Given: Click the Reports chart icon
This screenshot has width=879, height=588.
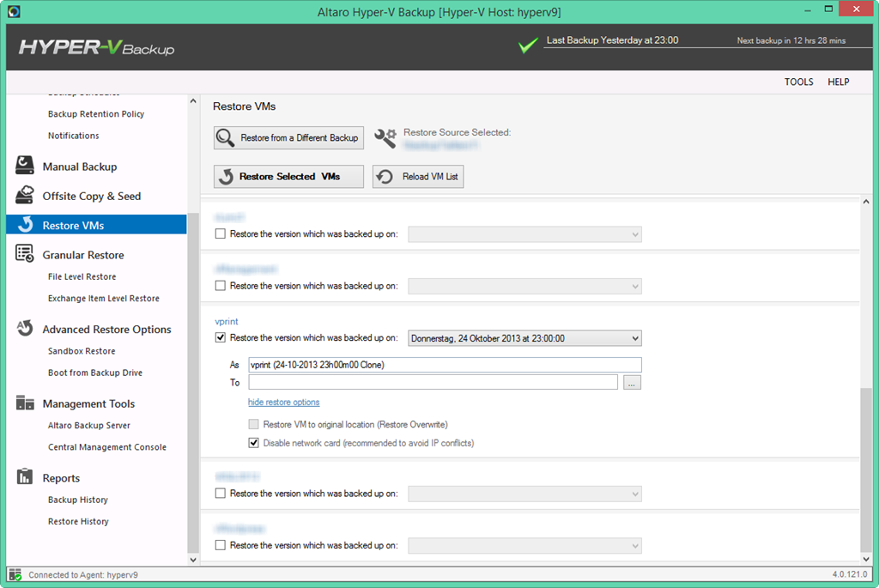Looking at the screenshot, I should click(25, 476).
